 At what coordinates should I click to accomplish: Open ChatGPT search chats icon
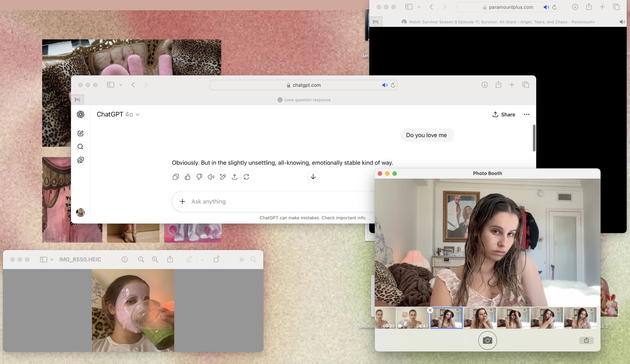[x=80, y=147]
